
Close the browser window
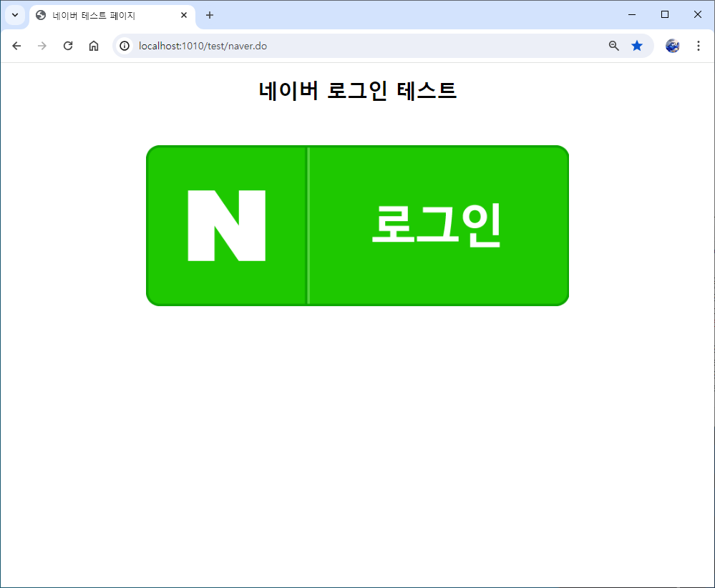pos(697,14)
